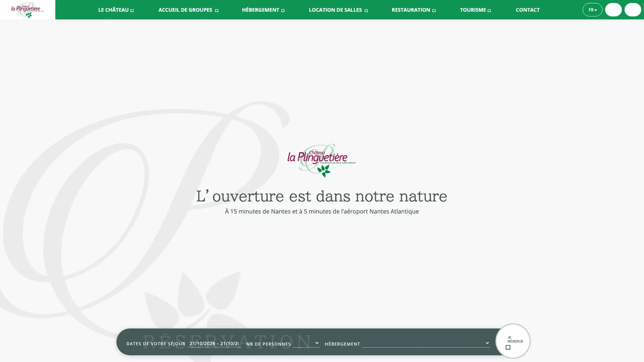Viewport: 644px width, 362px height.
Task: Expand the Restauration menu
Action: pyautogui.click(x=414, y=10)
